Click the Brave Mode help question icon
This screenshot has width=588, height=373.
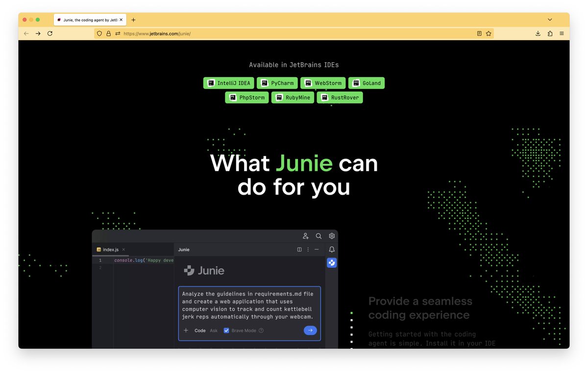pos(261,330)
